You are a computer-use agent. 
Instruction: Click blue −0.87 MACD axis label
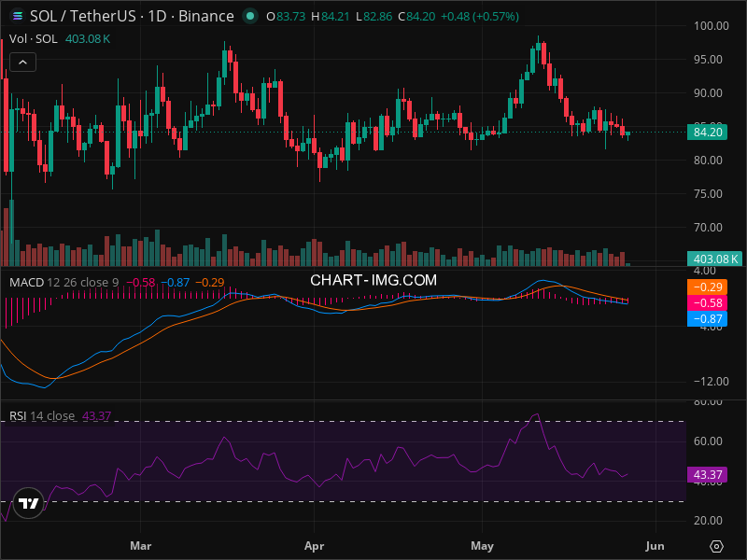(707, 318)
